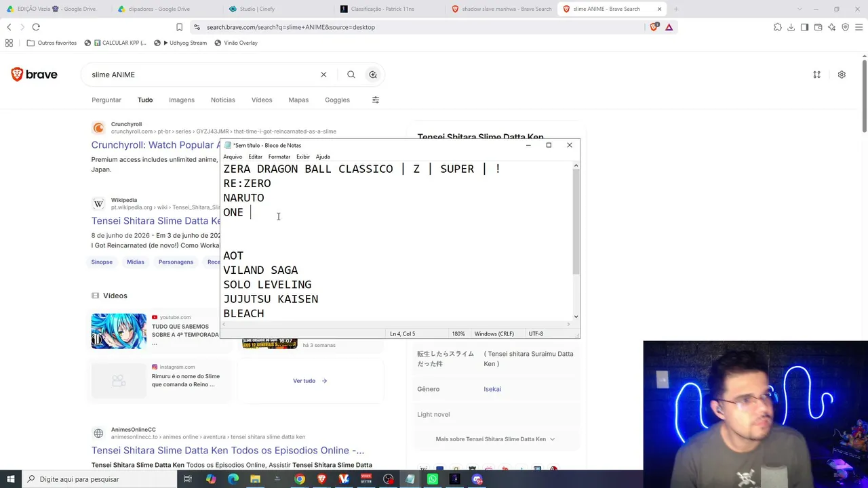Switch to the clipadores Google Drive tab
This screenshot has height=488, width=868.
pyautogui.click(x=166, y=9)
